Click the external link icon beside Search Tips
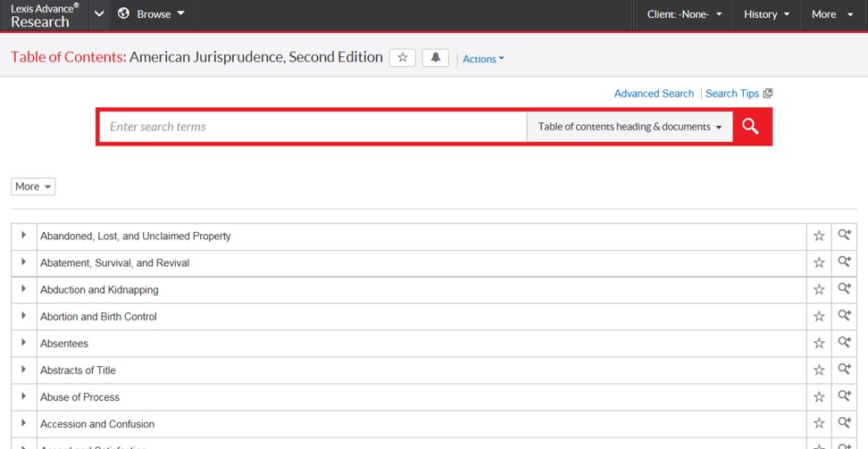The height and width of the screenshot is (449, 868). 768,94
